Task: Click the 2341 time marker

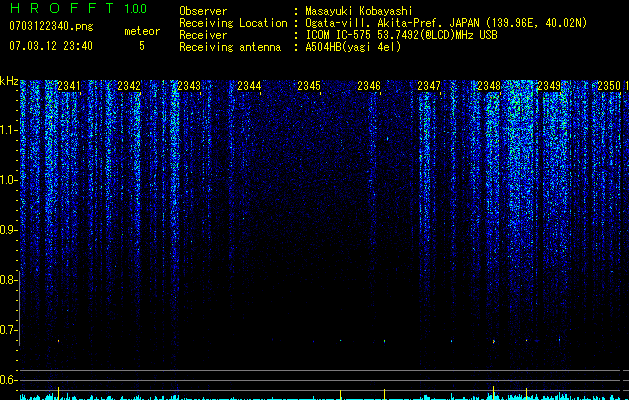Action: pyautogui.click(x=69, y=86)
